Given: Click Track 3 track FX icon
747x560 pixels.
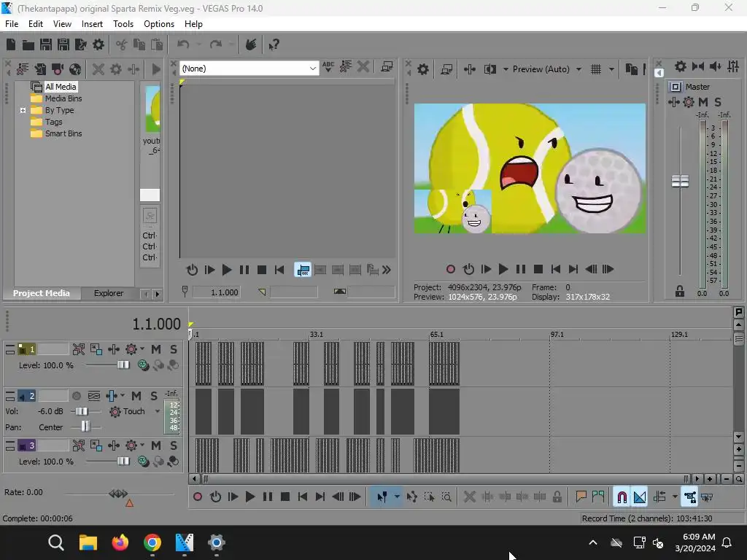Looking at the screenshot, I should tap(131, 446).
